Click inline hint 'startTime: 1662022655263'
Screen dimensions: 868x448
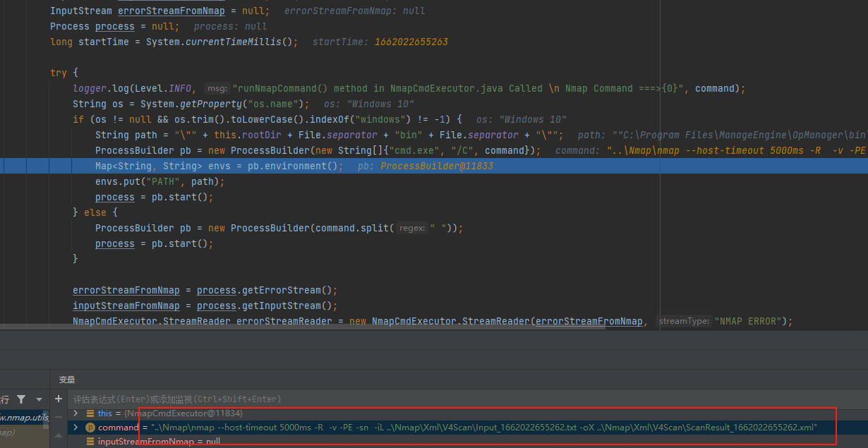380,42
